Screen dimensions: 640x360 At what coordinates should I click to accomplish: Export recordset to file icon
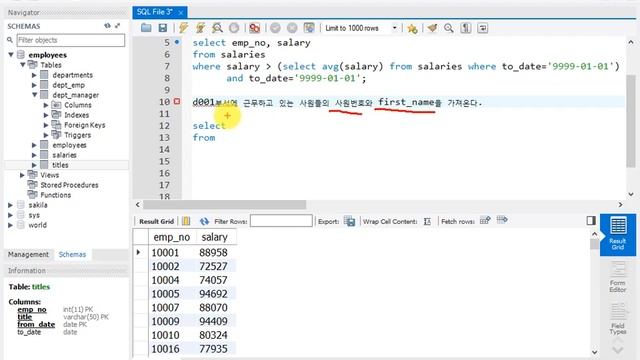[349, 221]
